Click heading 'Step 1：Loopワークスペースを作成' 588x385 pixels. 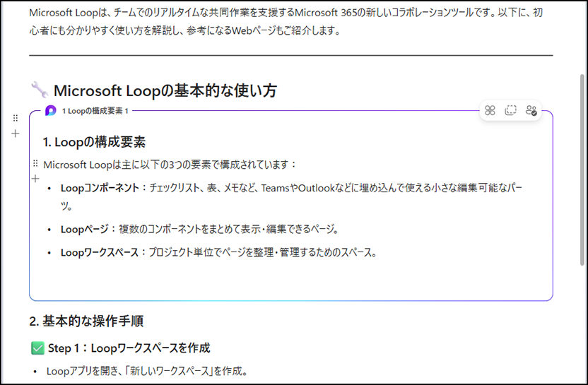pos(129,348)
